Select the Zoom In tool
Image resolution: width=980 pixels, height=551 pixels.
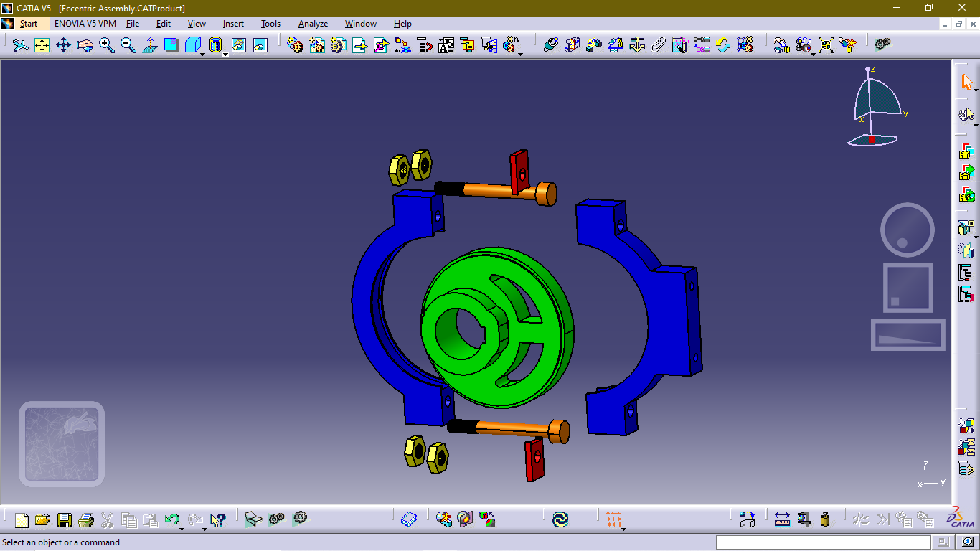(105, 44)
